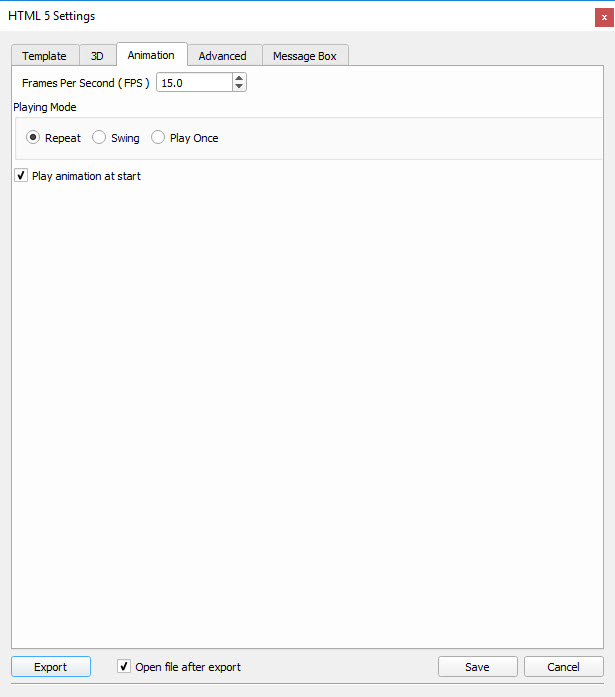Select the Repeat playing mode
The height and width of the screenshot is (697, 615).
click(33, 138)
